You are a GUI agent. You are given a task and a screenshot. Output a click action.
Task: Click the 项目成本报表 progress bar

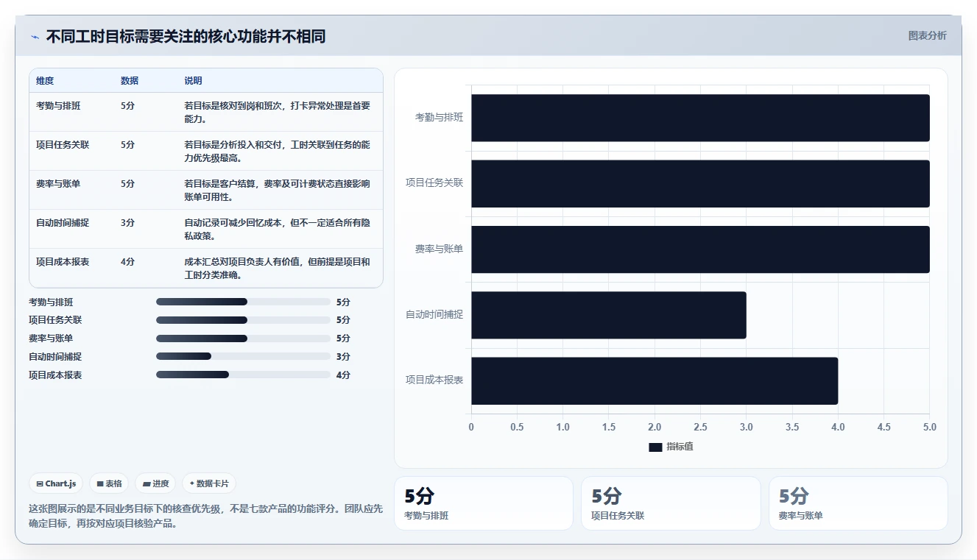[x=243, y=375]
